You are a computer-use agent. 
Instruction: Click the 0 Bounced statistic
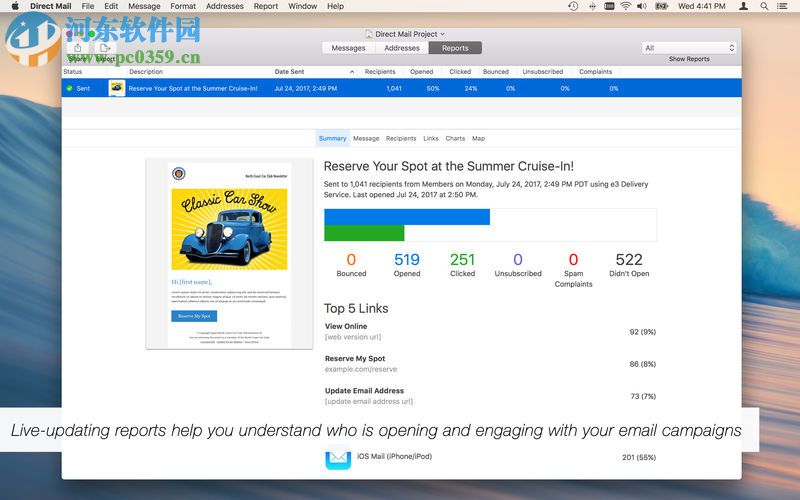(351, 265)
